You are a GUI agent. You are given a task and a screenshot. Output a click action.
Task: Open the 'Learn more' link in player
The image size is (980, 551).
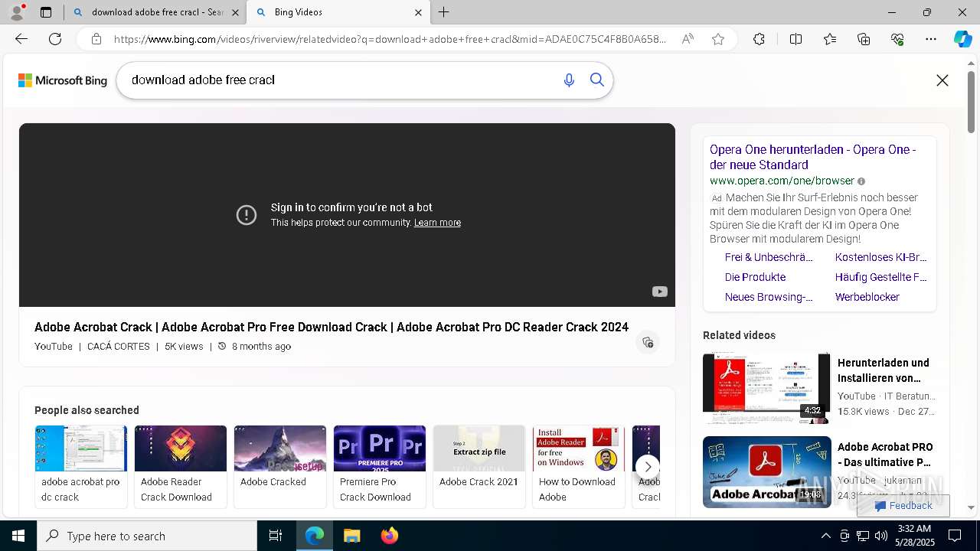point(437,223)
